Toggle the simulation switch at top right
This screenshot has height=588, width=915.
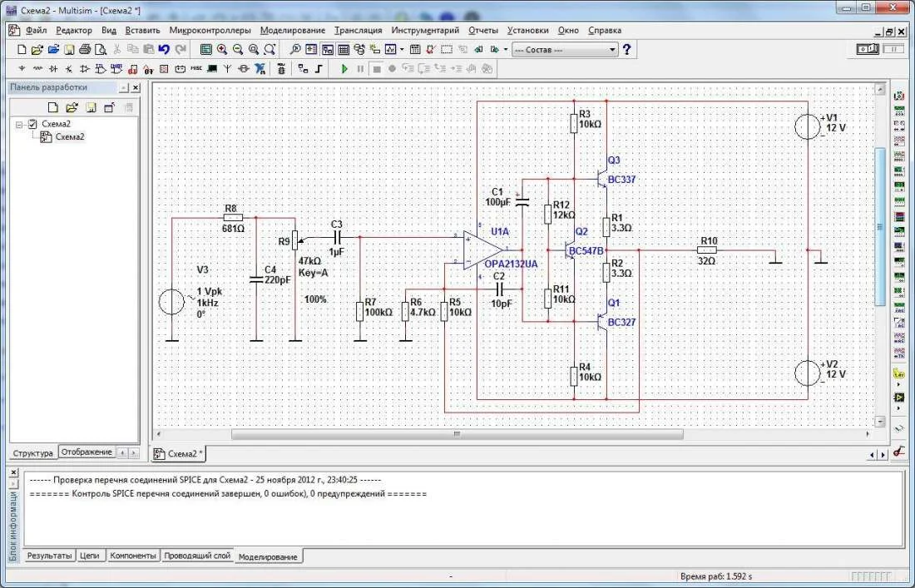tap(868, 49)
